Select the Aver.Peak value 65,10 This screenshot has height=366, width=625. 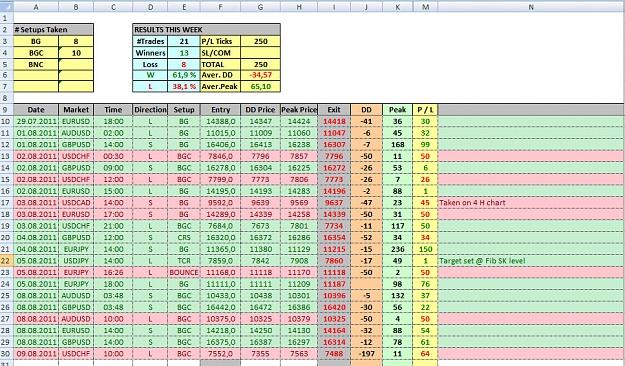click(x=260, y=86)
